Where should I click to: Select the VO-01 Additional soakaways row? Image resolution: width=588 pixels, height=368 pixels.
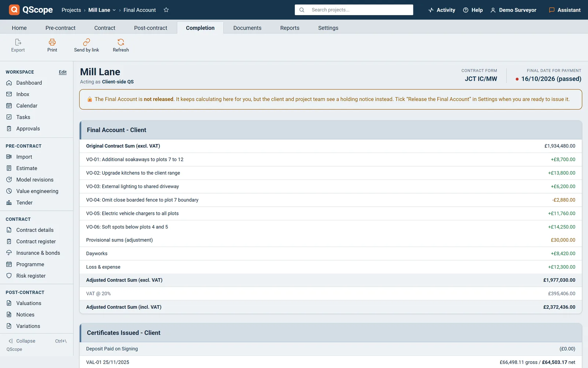(331, 160)
